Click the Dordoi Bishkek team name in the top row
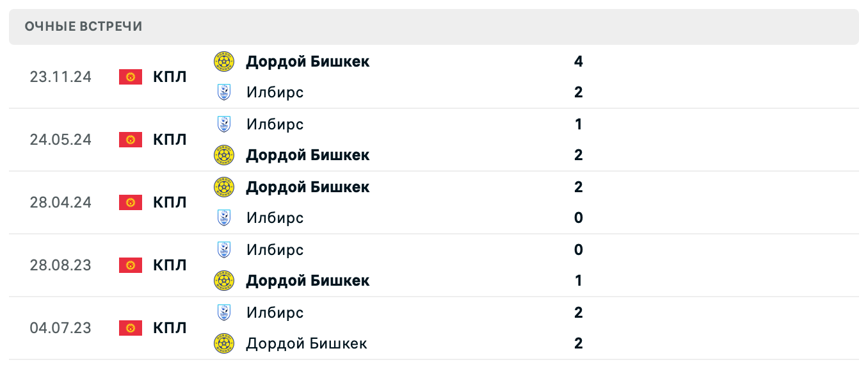This screenshot has height=369, width=868. click(308, 61)
